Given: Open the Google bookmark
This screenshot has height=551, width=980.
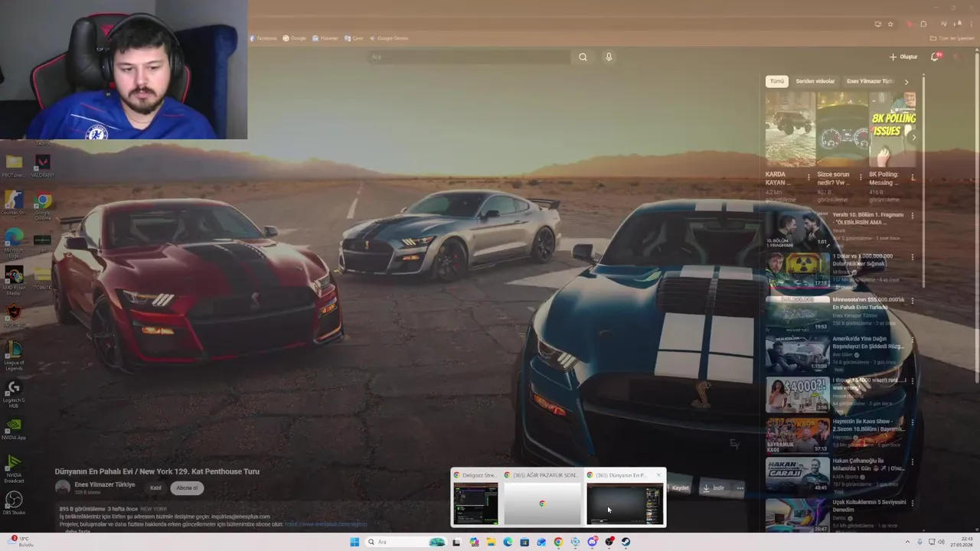Looking at the screenshot, I should tap(294, 38).
